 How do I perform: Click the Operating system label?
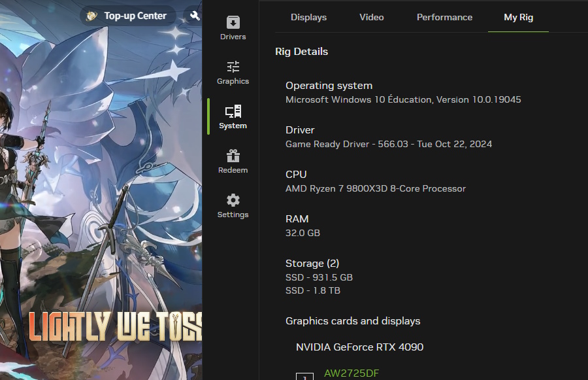coord(329,86)
